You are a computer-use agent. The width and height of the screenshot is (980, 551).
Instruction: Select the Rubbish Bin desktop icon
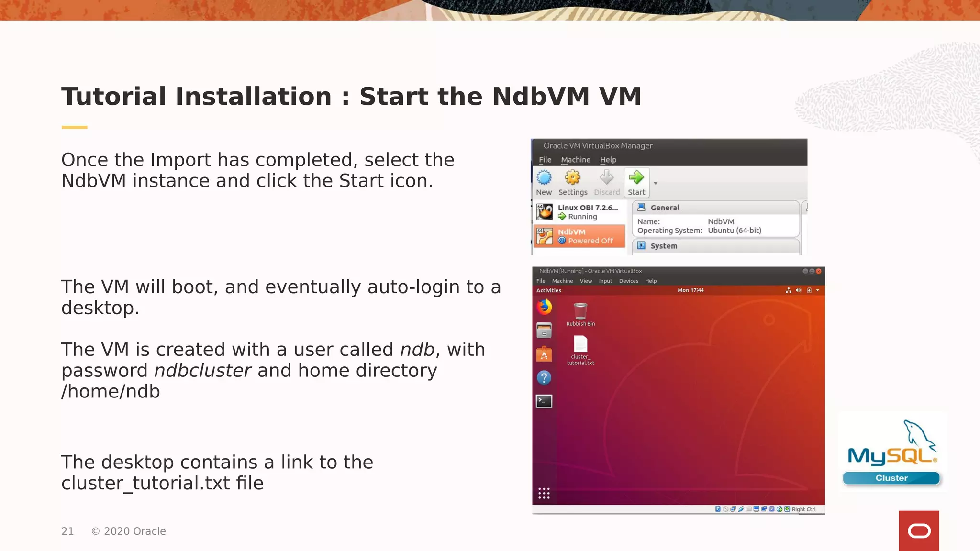(580, 314)
